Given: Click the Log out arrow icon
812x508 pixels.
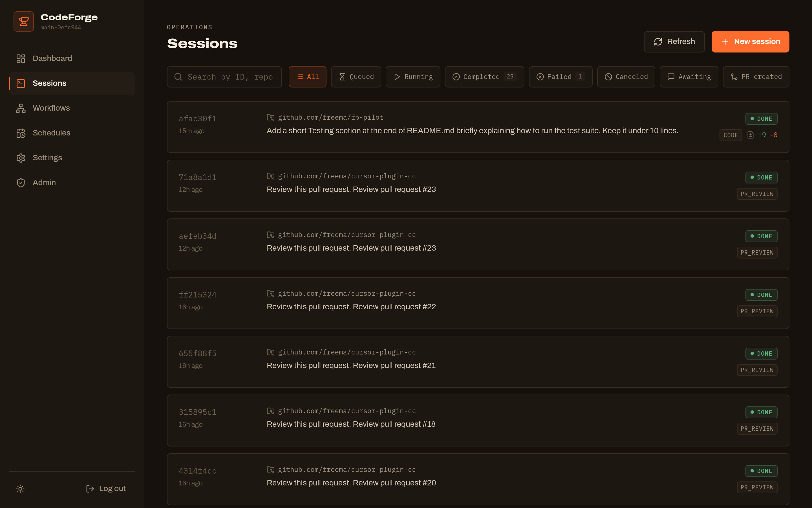Looking at the screenshot, I should [x=90, y=489].
